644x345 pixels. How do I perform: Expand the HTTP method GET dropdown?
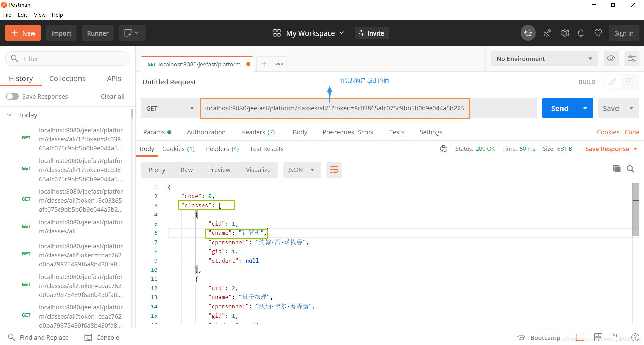pos(170,108)
